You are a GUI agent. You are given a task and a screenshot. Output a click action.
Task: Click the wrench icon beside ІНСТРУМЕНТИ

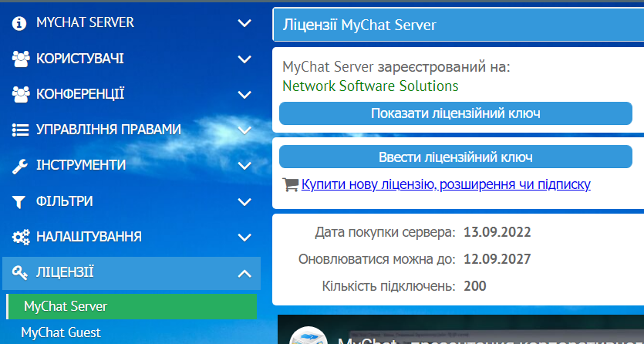pyautogui.click(x=20, y=165)
